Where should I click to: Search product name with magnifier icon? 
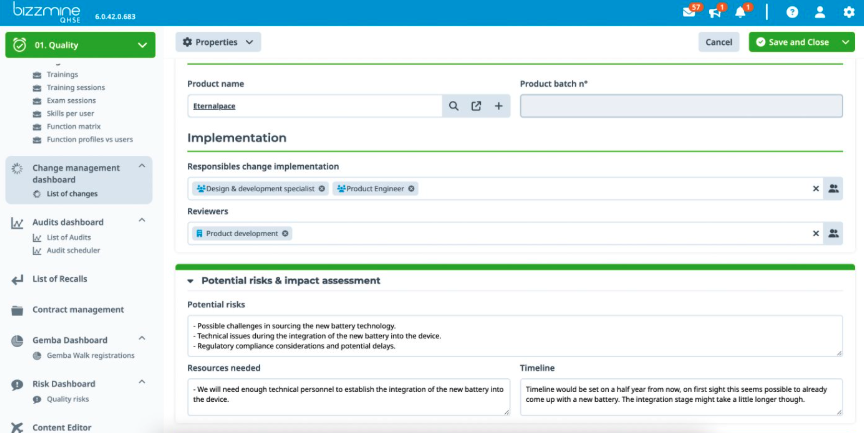pos(453,106)
